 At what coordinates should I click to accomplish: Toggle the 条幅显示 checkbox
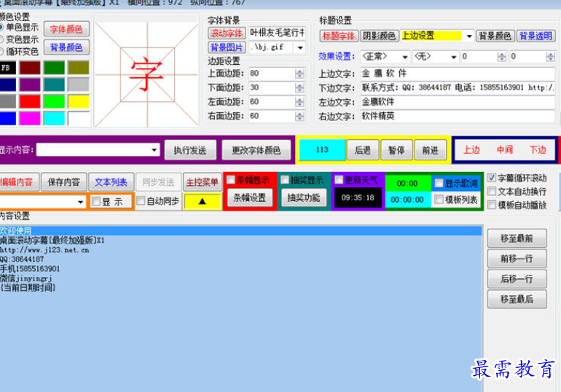coord(231,179)
